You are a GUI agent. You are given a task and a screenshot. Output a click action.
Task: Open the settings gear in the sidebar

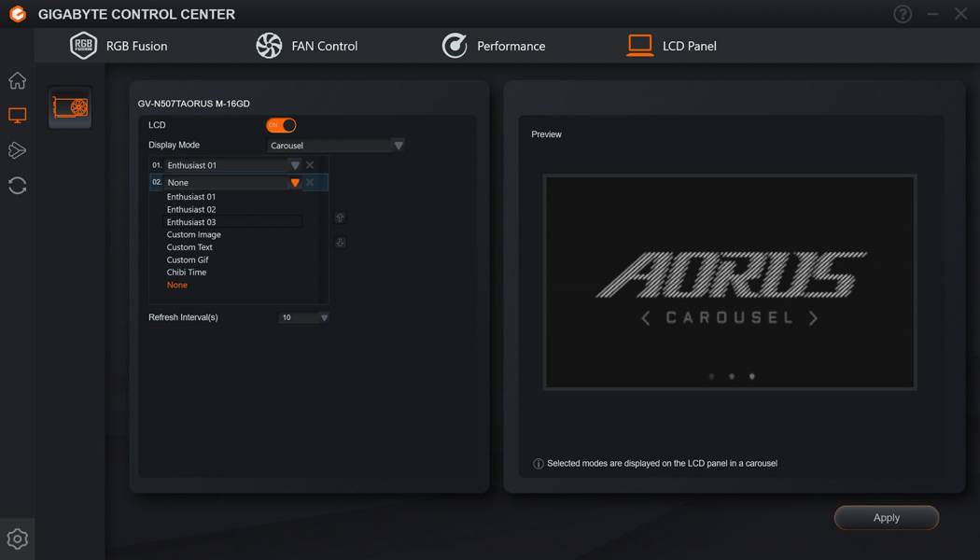(17, 539)
